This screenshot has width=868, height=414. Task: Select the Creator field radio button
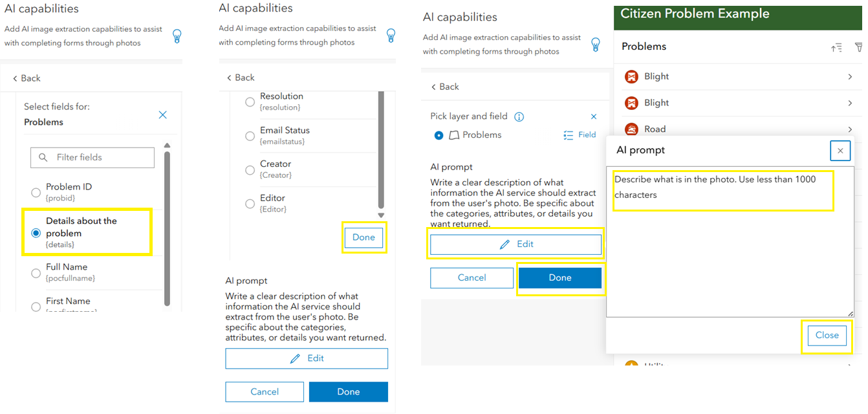pyautogui.click(x=250, y=169)
